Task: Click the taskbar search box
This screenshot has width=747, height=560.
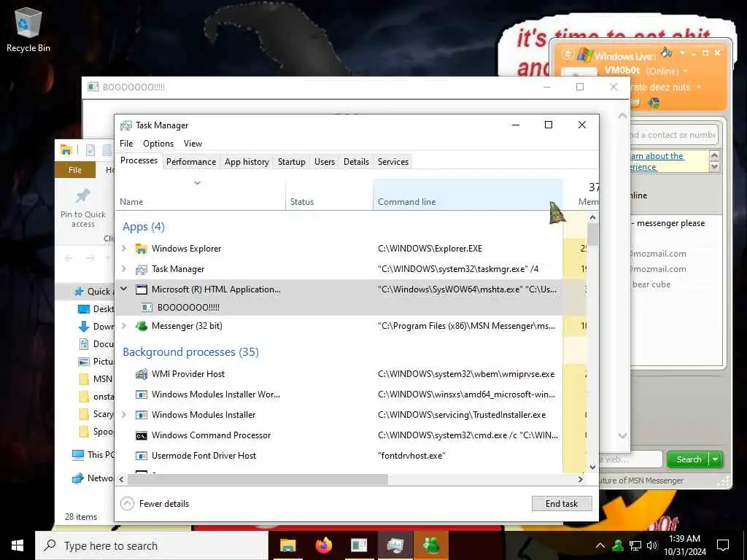Action: coord(152,545)
